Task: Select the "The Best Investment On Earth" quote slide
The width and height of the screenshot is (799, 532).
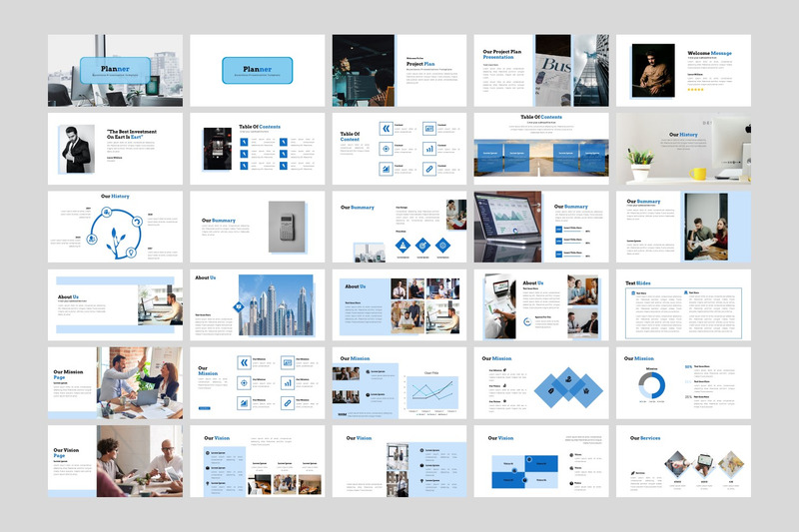Action: (115, 149)
